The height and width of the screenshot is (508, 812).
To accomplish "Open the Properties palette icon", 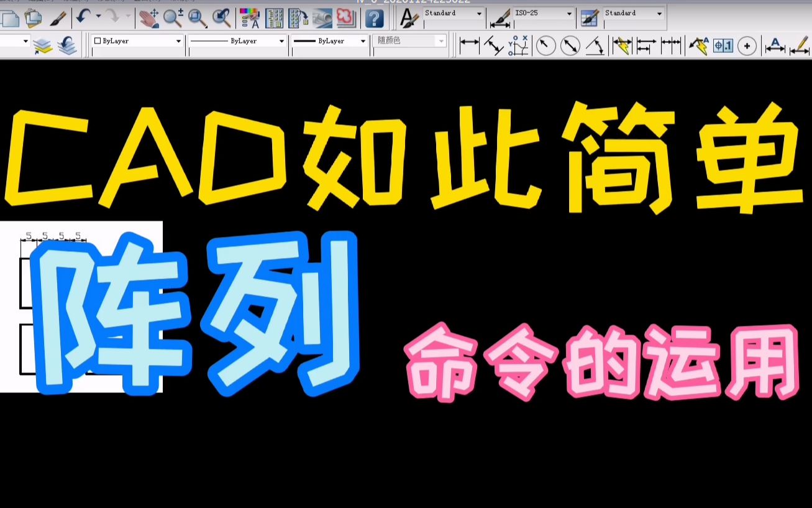I will (x=250, y=19).
